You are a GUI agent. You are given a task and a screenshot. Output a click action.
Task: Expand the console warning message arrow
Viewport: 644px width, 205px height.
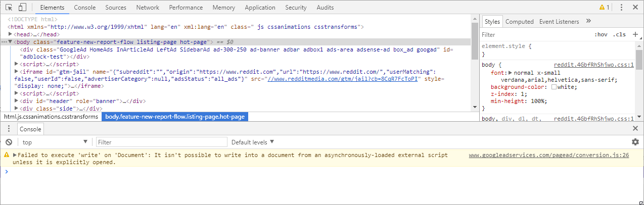tap(15, 156)
